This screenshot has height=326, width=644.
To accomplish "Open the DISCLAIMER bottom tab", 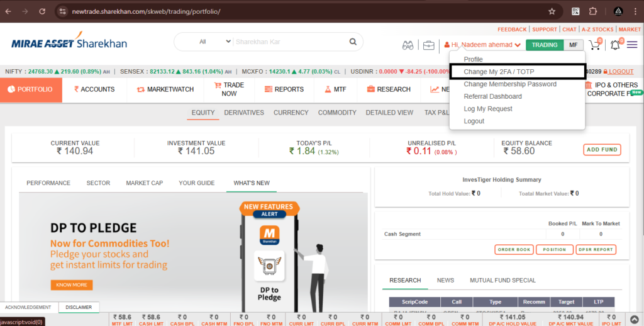I will (79, 307).
